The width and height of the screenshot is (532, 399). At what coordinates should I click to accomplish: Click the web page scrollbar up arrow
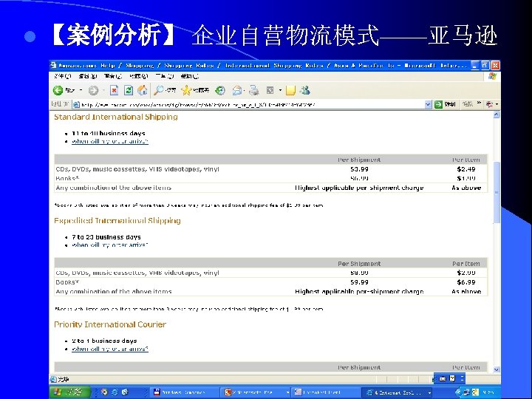tap(497, 115)
